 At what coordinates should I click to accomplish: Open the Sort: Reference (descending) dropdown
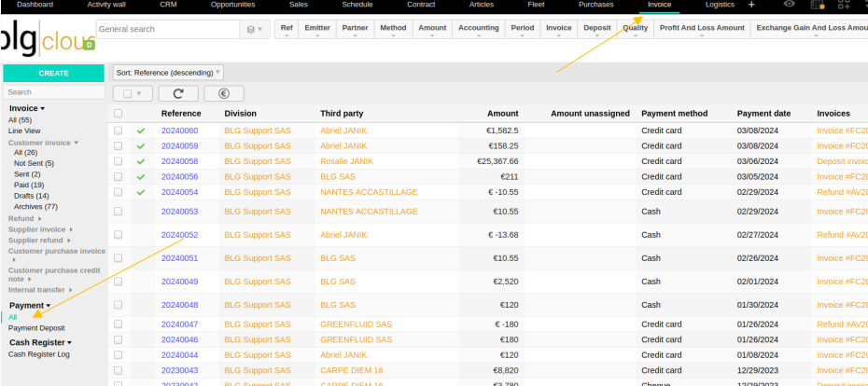168,73
